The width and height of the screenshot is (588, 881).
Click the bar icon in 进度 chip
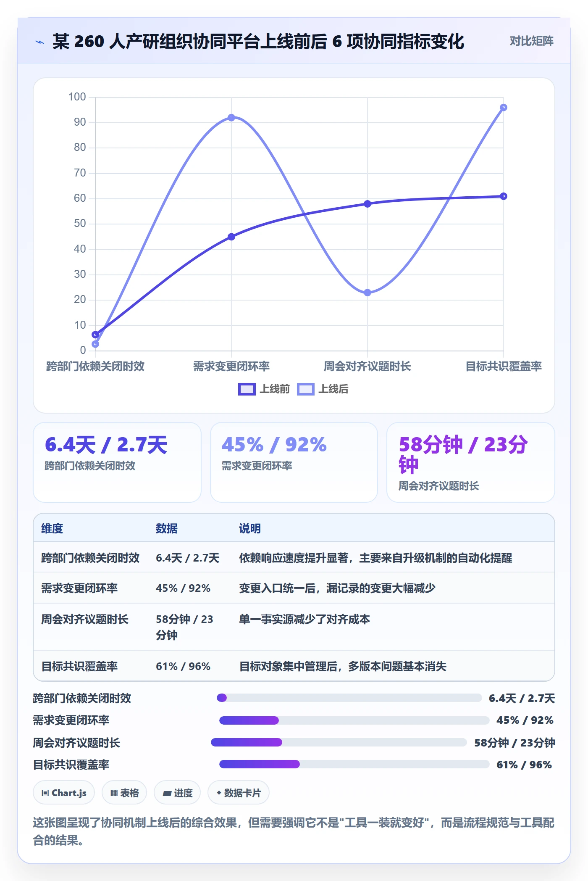167,794
